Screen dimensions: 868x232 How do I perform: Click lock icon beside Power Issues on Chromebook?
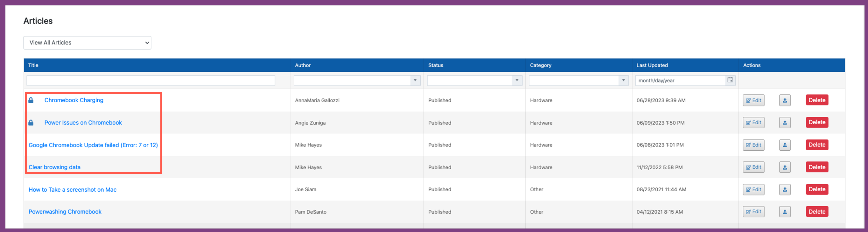click(31, 123)
